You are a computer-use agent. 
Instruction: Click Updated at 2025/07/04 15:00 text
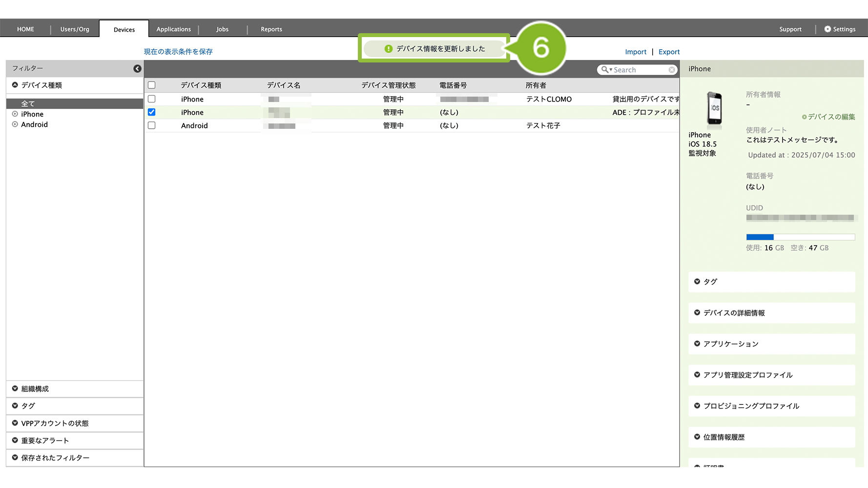(x=802, y=155)
